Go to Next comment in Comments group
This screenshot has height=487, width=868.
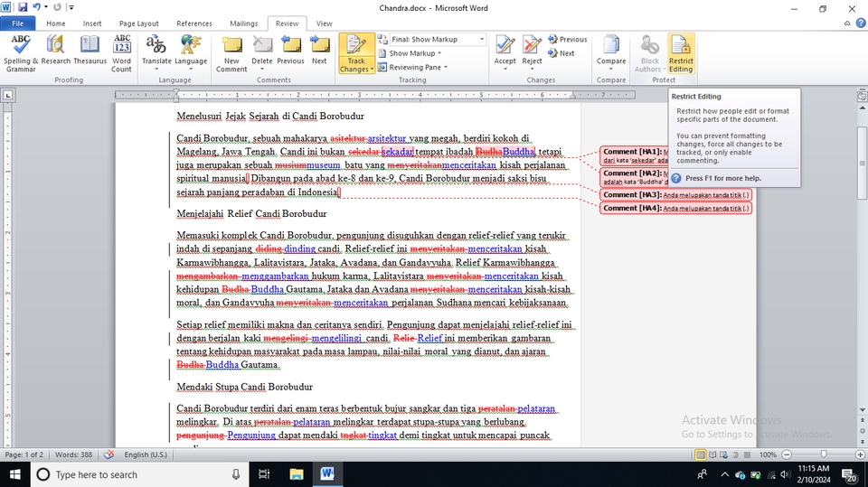pyautogui.click(x=319, y=51)
